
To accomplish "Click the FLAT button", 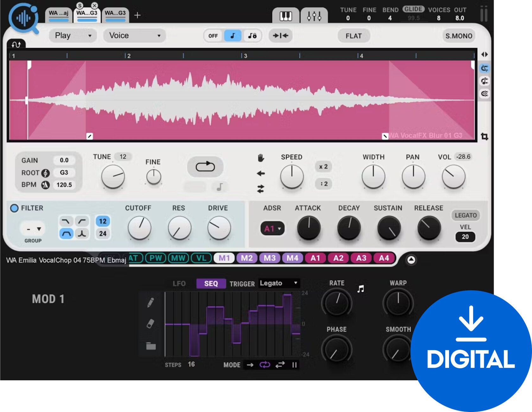I will pos(353,36).
